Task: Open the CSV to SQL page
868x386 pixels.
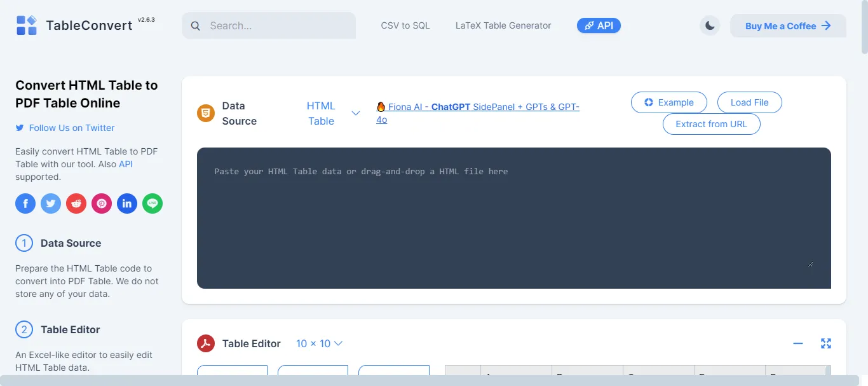Action: 405,25
